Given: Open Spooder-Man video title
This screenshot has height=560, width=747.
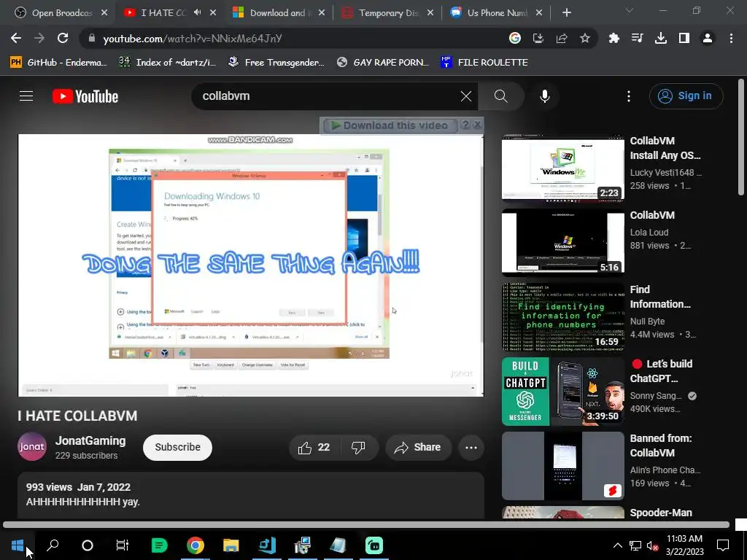Looking at the screenshot, I should tap(661, 513).
